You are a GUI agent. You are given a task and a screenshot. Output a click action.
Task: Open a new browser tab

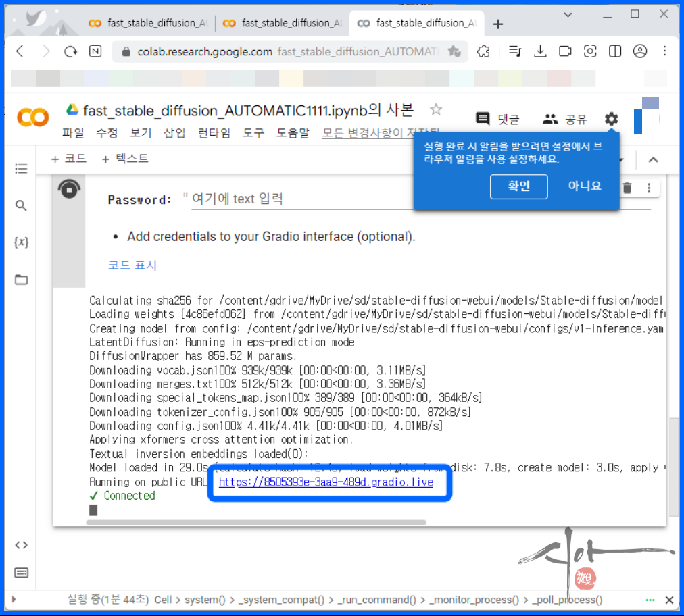(x=497, y=24)
